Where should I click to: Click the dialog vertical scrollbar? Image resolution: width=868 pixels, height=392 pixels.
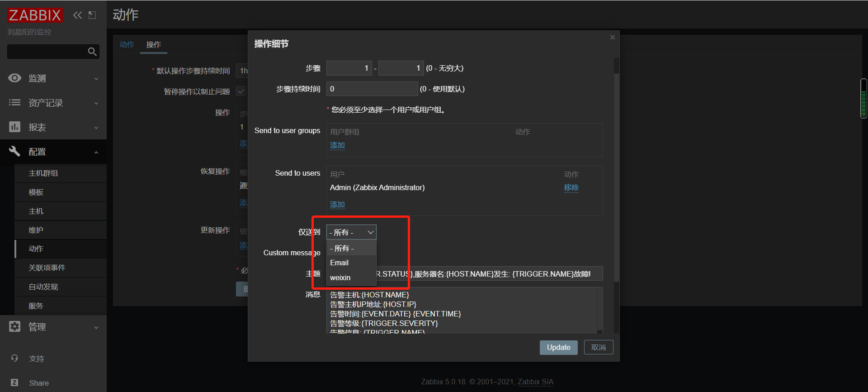[x=616, y=177]
